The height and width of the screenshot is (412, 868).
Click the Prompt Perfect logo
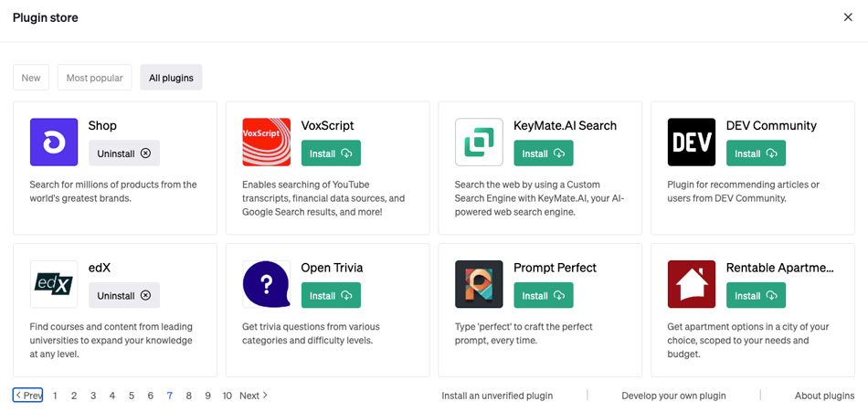[x=479, y=284]
